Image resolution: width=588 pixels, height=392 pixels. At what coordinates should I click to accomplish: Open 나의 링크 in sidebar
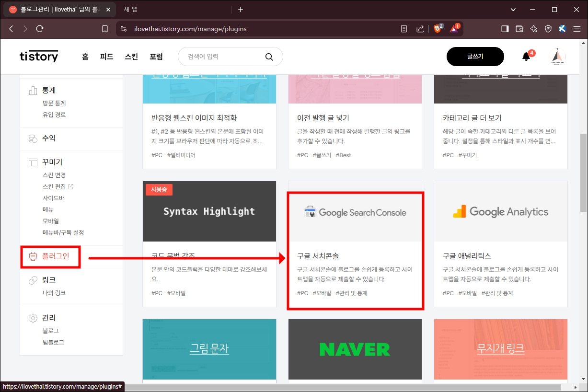click(x=54, y=293)
